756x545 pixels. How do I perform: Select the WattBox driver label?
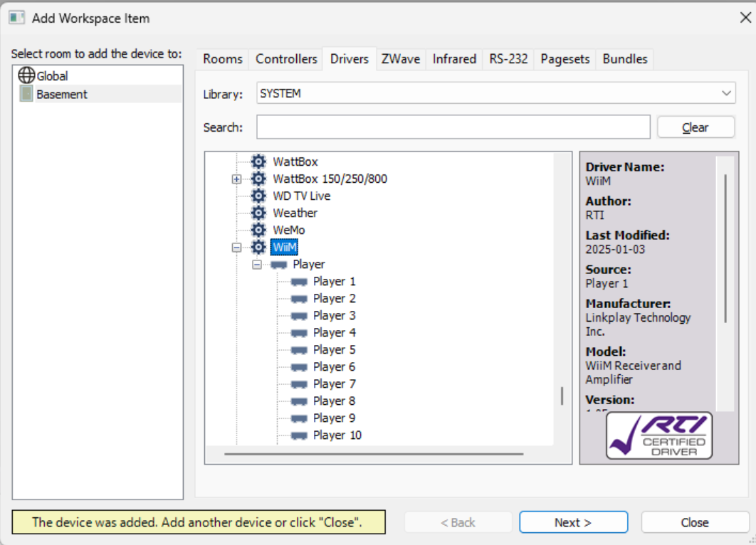295,162
